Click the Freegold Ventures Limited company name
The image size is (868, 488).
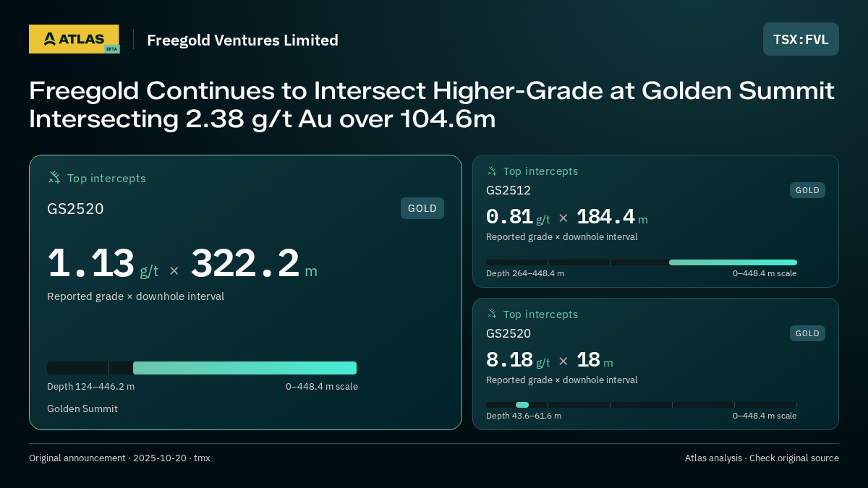tap(242, 40)
